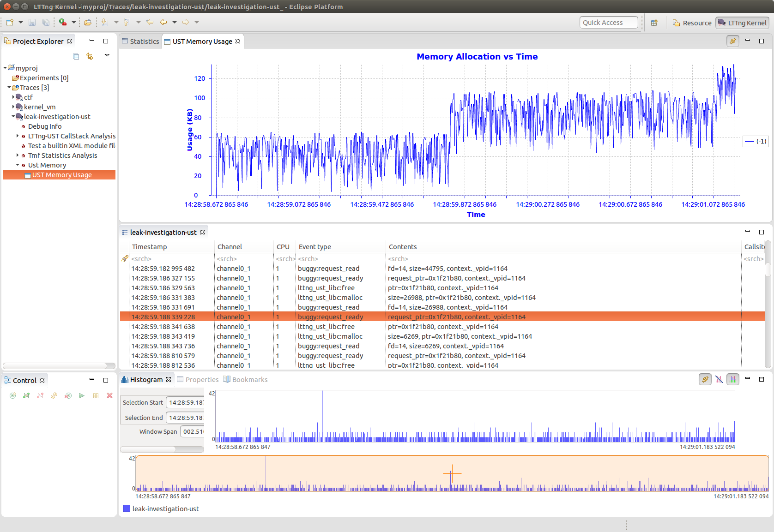Viewport: 774px width, 532px height.
Task: Click Create Session icon in Control view
Action: pos(13,395)
